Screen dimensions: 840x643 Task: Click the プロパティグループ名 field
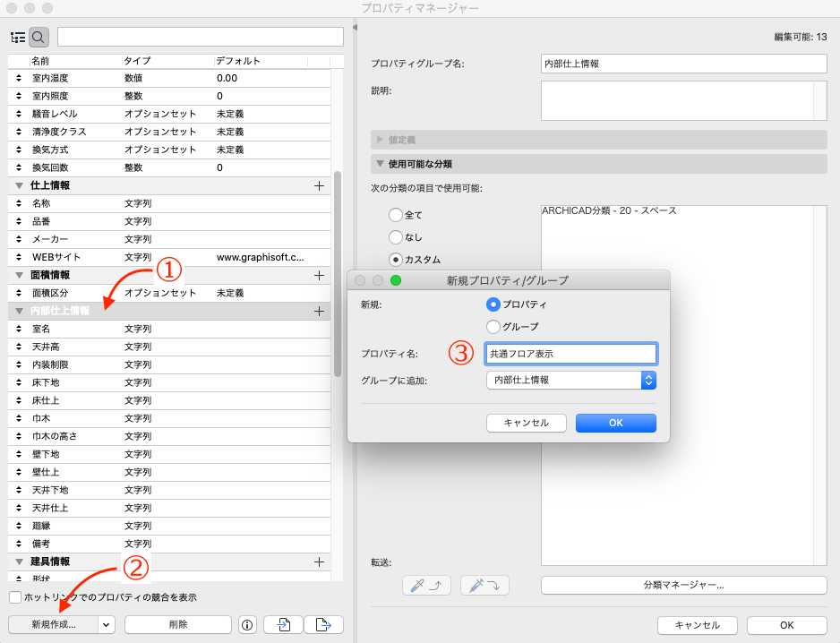[x=683, y=64]
